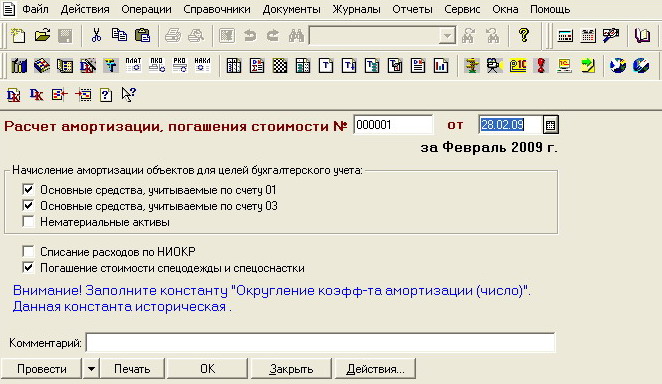Click the search binoculars icon
Viewport: 662px width, 384px height.
click(296, 36)
